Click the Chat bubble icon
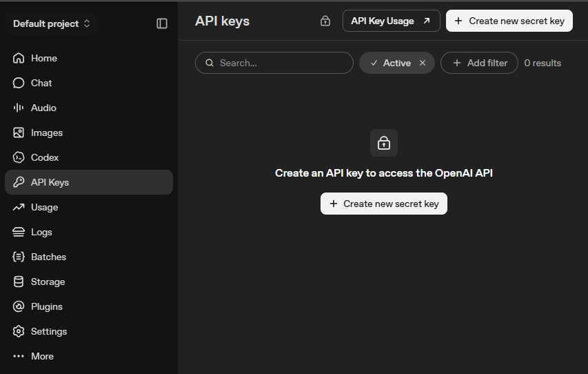This screenshot has height=374, width=588. pos(19,83)
